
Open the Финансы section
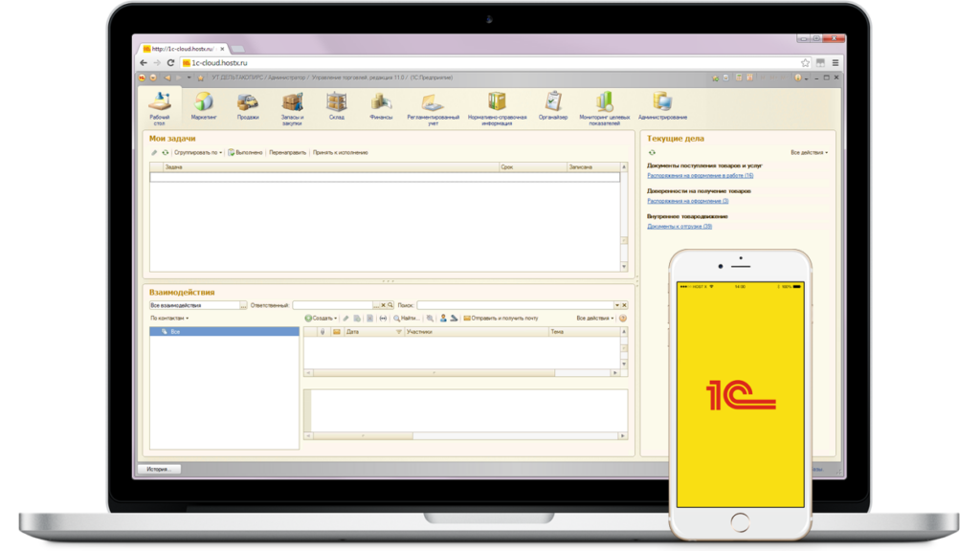point(381,106)
